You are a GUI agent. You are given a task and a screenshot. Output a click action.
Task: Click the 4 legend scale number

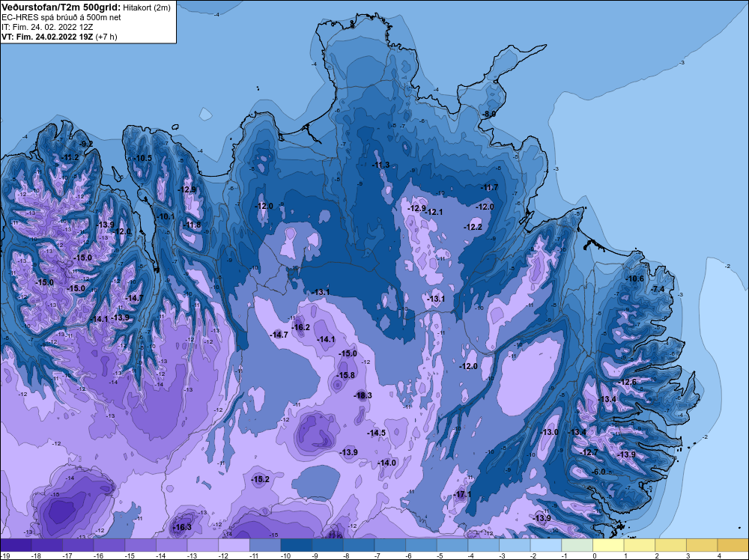coord(719,556)
